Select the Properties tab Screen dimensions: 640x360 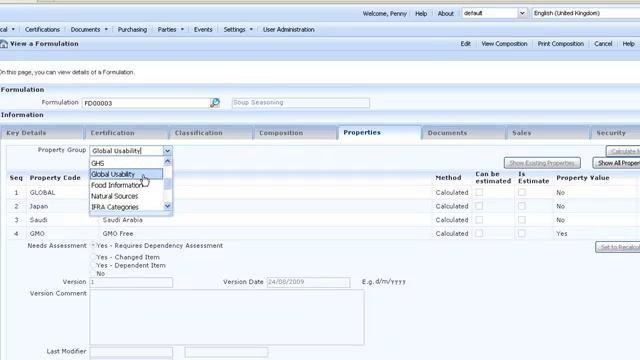(380, 132)
